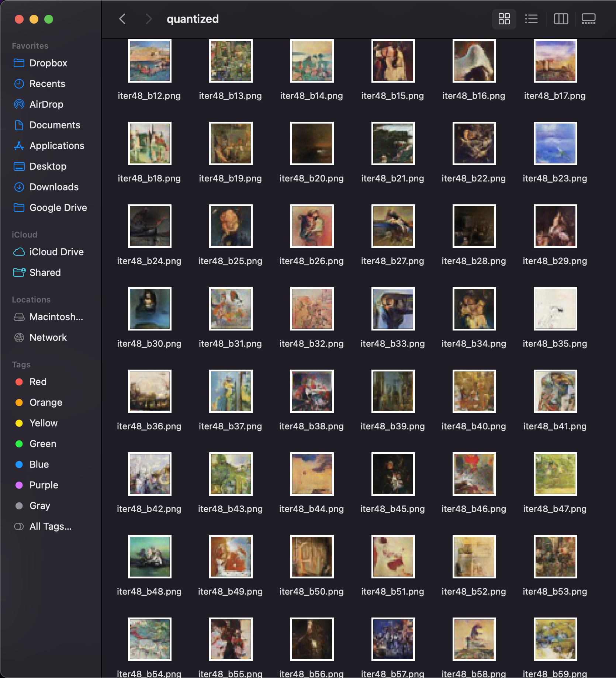Go forward with the chevron arrow

pyautogui.click(x=148, y=19)
